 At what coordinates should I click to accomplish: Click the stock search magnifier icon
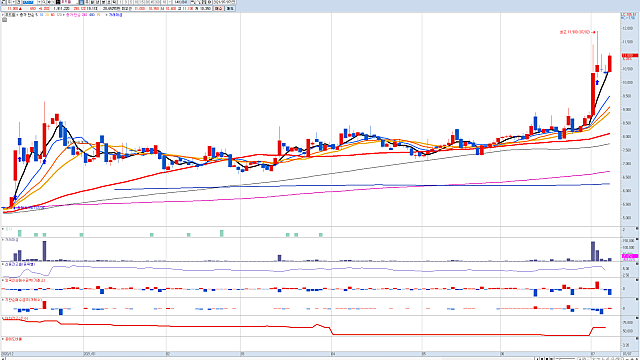[44, 2]
